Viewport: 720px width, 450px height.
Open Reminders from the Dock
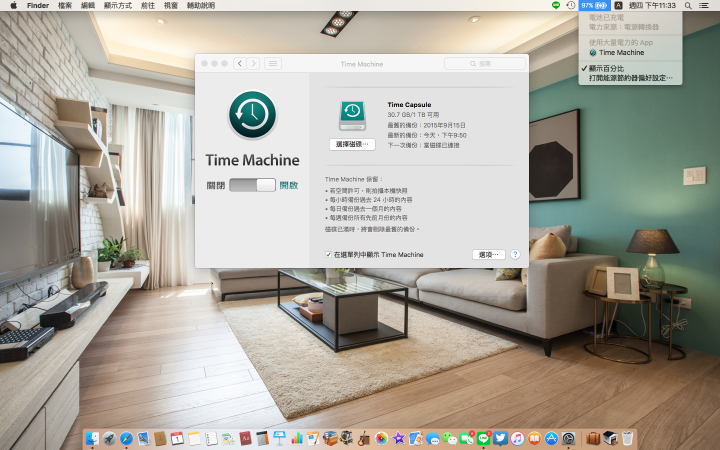click(x=211, y=439)
